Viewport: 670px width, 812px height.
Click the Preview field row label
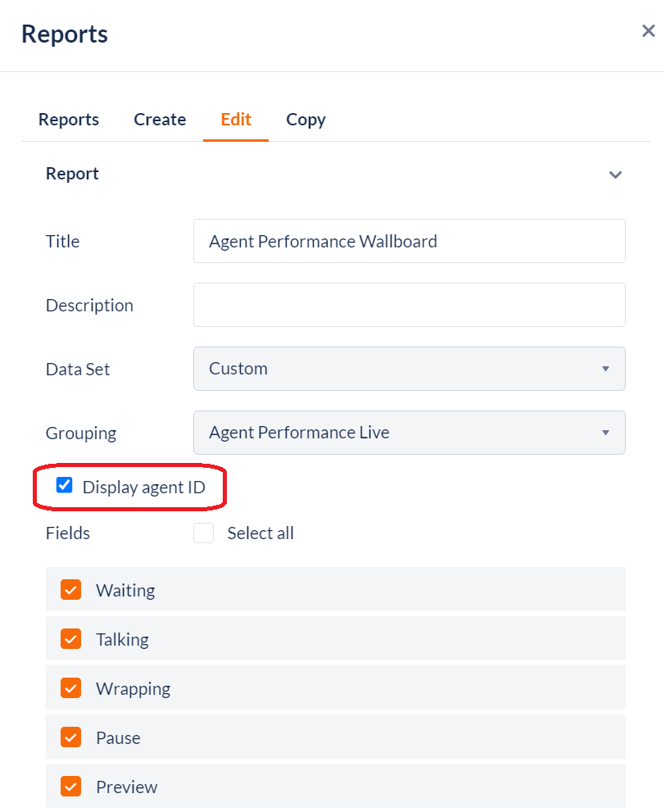[x=126, y=787]
